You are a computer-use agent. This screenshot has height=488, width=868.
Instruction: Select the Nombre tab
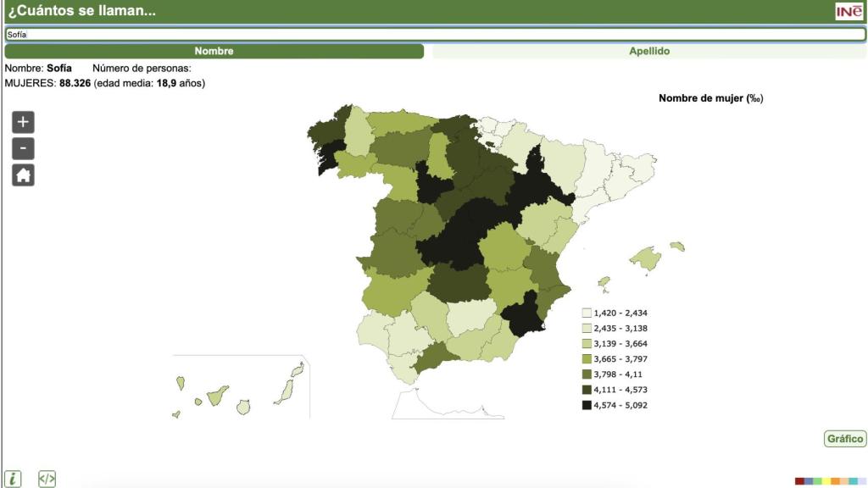[214, 51]
